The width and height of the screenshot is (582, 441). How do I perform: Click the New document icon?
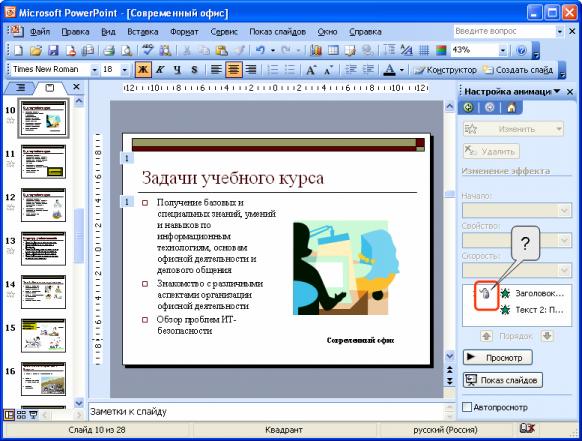click(x=18, y=50)
